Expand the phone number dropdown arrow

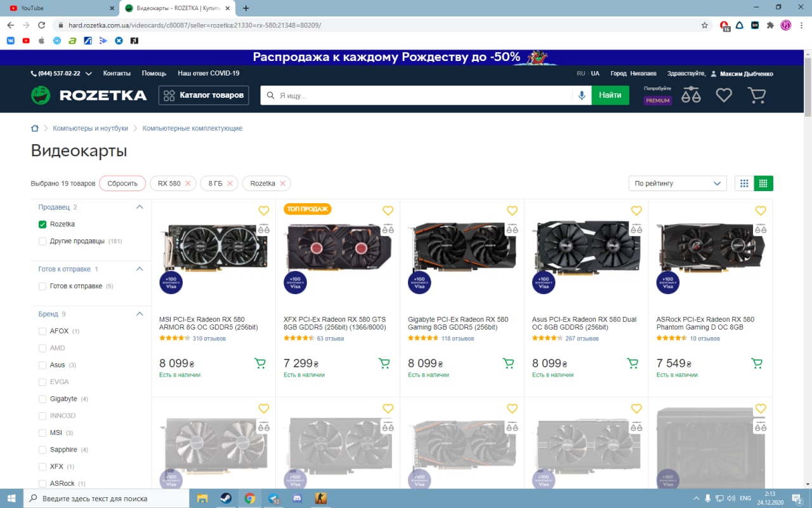coord(88,74)
